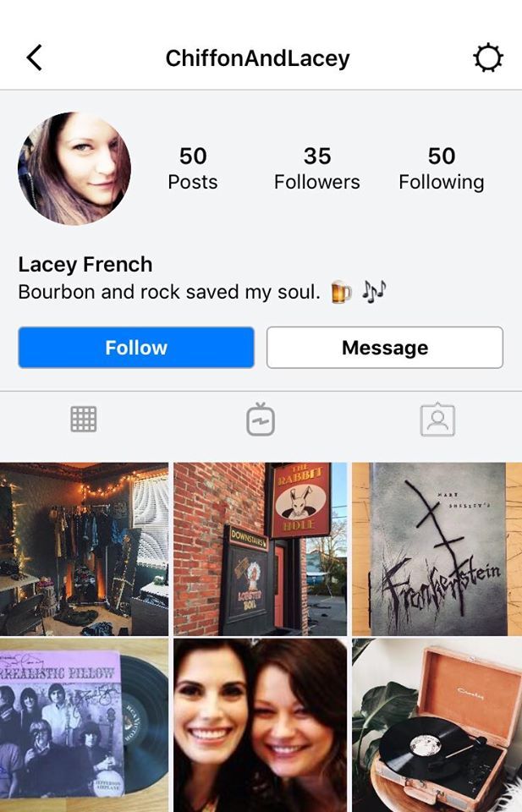Click the blue Follow button
522x812 pixels.
pos(136,348)
